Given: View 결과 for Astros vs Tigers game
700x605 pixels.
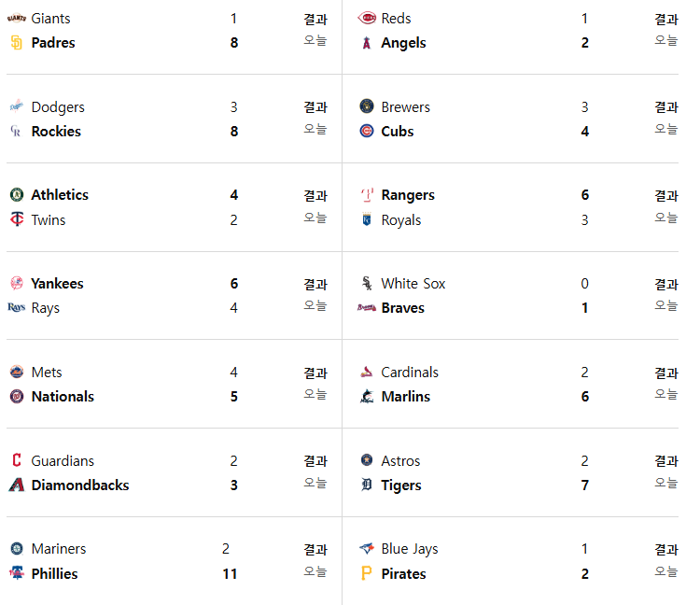Looking at the screenshot, I should 666,461.
